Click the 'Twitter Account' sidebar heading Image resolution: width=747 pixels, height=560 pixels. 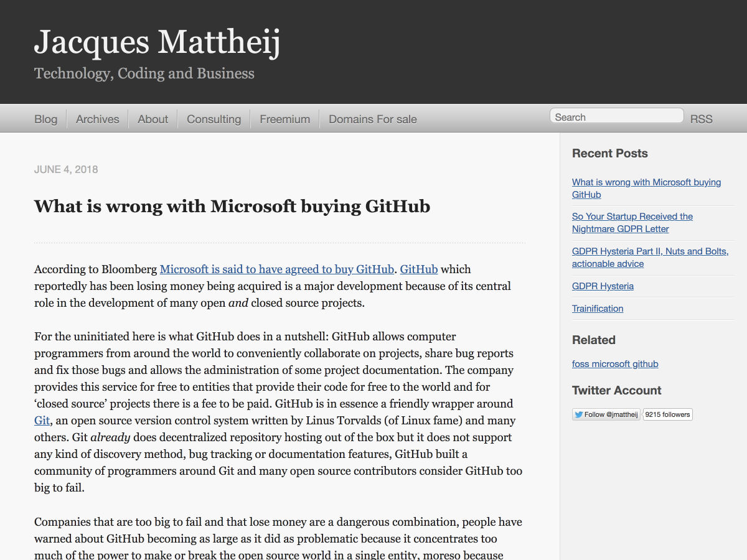pyautogui.click(x=617, y=391)
